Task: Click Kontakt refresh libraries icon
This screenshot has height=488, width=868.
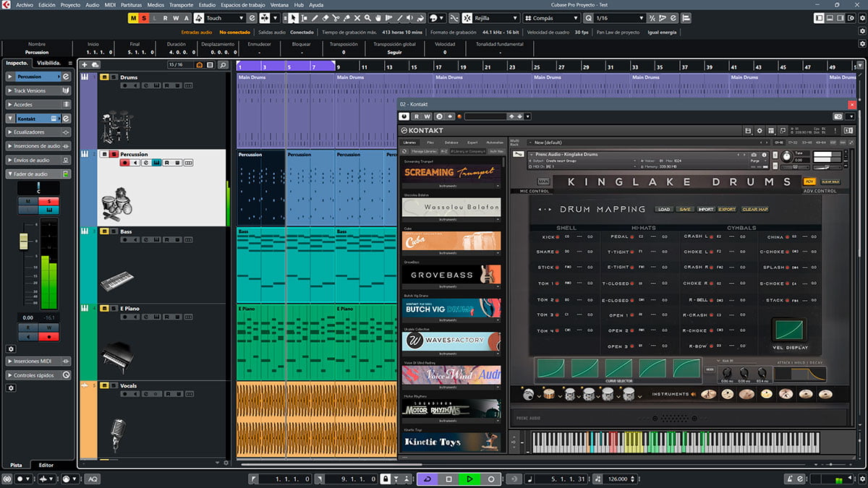Action: coord(404,151)
